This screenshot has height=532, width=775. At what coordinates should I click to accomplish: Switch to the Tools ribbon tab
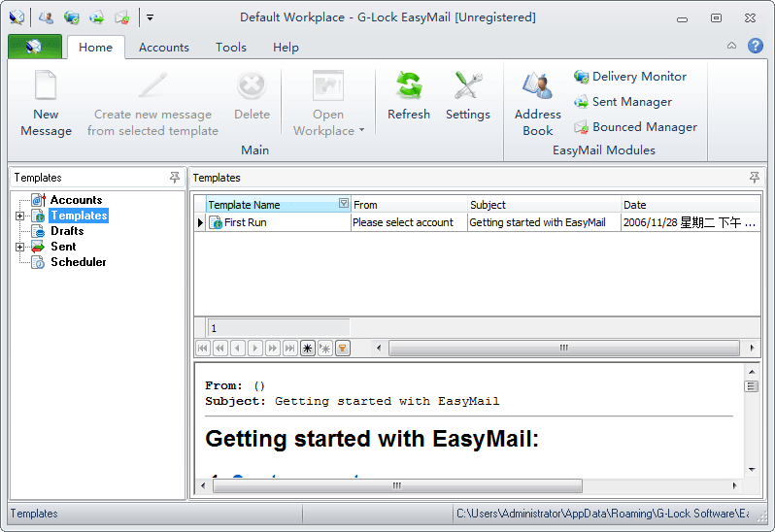pyautogui.click(x=231, y=48)
